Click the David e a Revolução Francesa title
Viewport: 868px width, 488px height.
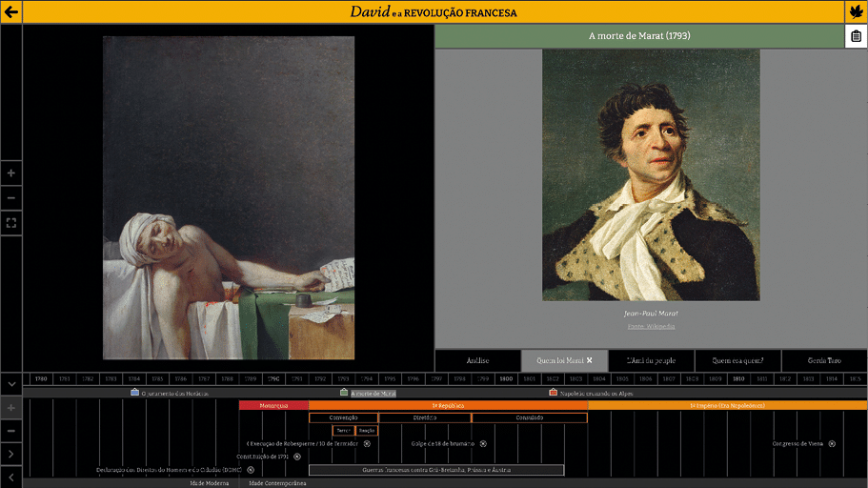(434, 11)
